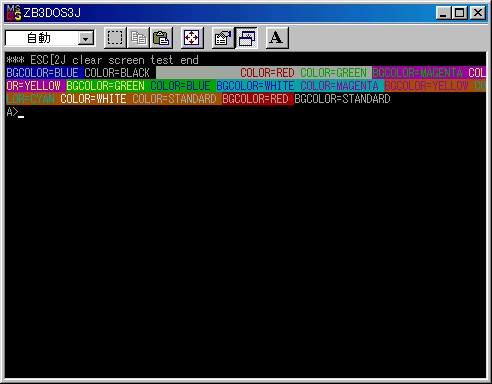The image size is (492, 384).
Task: Close the ZB3DOS3J window
Action: pyautogui.click(x=478, y=13)
